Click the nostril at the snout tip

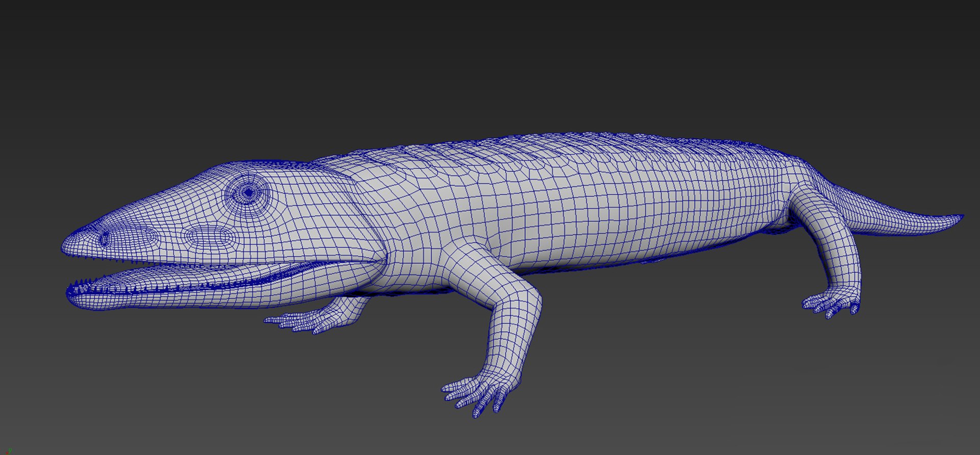[104, 239]
